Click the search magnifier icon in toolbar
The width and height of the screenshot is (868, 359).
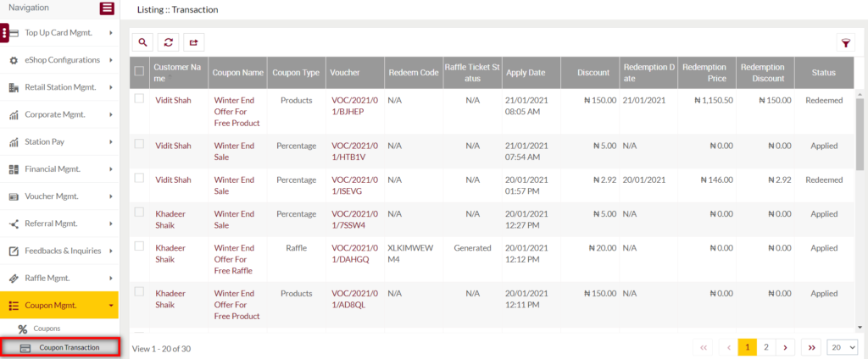pos(143,41)
